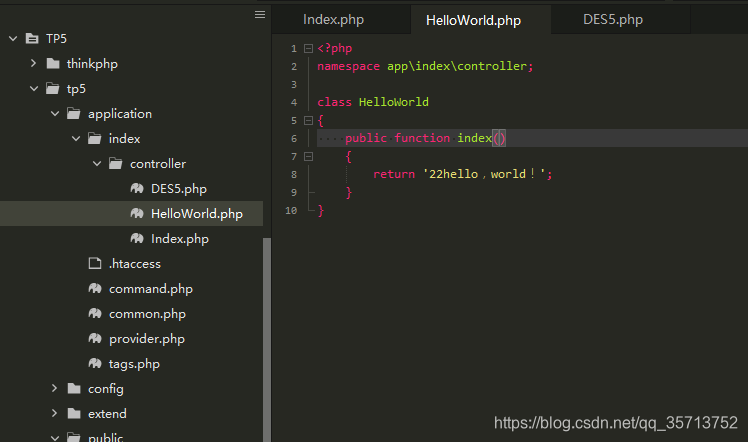Viewport: 748px width, 442px height.
Task: Fold code at line 1 marker
Action: [x=309, y=49]
